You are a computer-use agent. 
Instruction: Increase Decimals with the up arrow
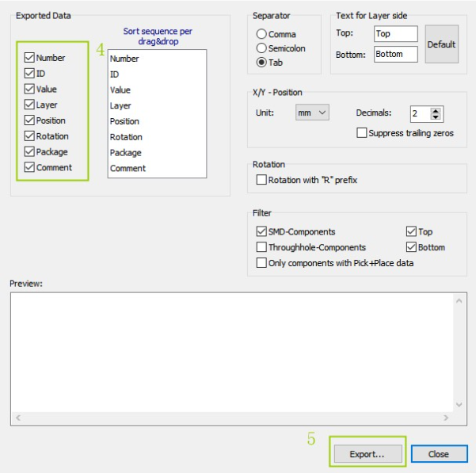point(436,110)
